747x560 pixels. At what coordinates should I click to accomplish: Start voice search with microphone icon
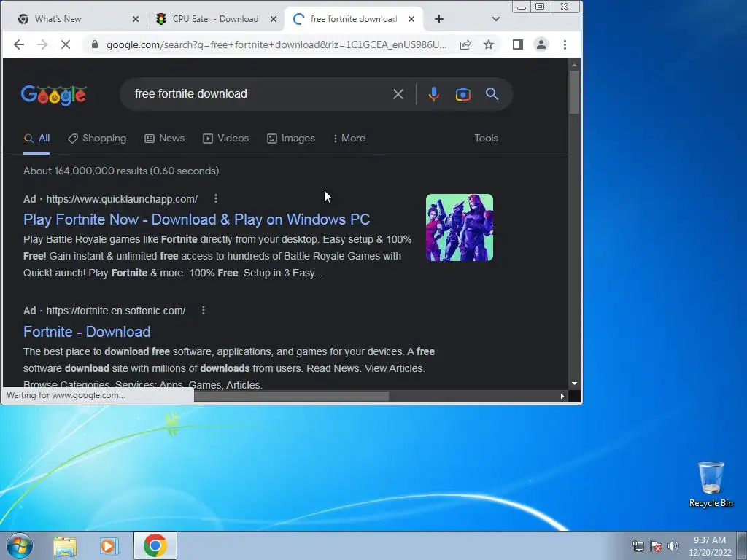433,94
